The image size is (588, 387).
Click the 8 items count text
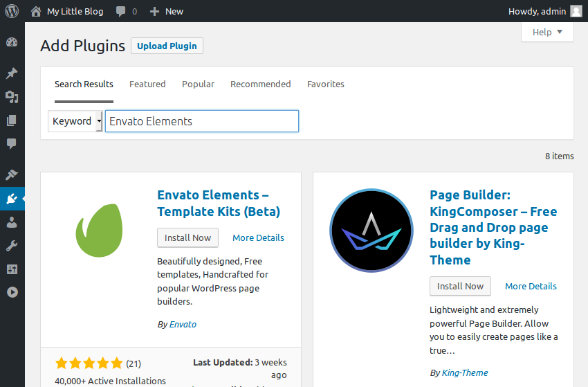coord(559,156)
